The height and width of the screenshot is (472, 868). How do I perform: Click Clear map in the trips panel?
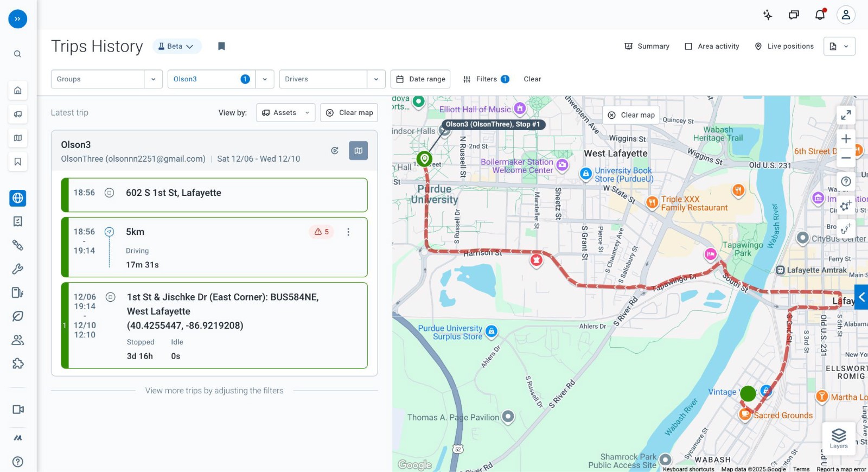pos(349,113)
